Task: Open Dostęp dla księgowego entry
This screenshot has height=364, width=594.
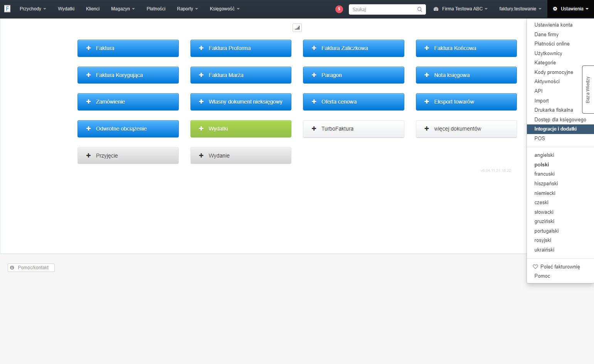Action: click(x=560, y=119)
